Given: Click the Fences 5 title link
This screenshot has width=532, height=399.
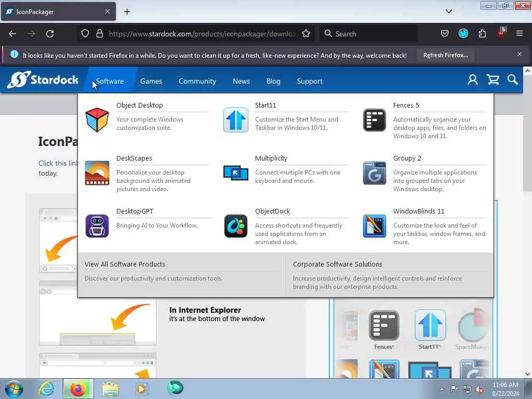Looking at the screenshot, I should click(x=406, y=105).
